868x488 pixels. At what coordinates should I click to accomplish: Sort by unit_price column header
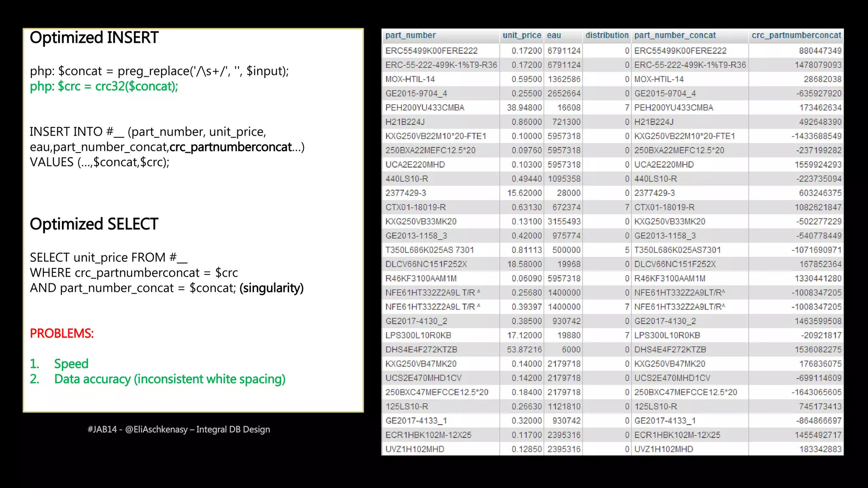point(522,35)
